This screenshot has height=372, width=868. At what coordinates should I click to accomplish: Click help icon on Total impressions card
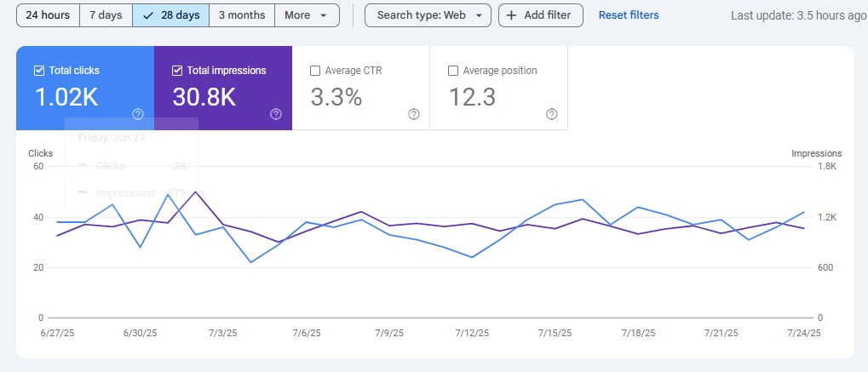pyautogui.click(x=276, y=114)
